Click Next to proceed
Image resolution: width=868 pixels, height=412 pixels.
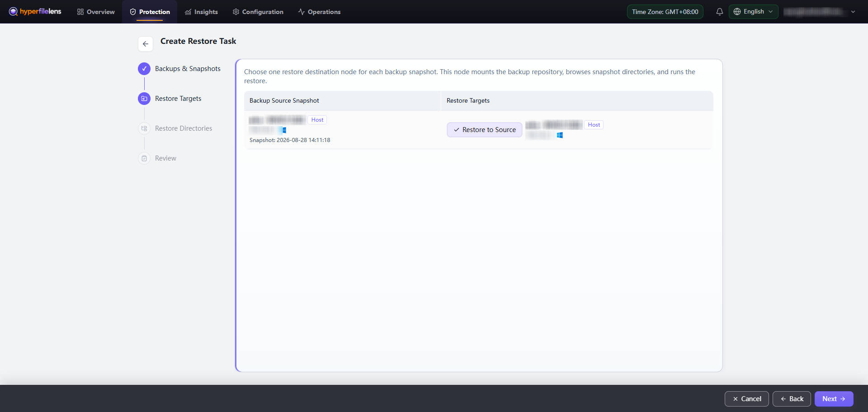[834, 399]
